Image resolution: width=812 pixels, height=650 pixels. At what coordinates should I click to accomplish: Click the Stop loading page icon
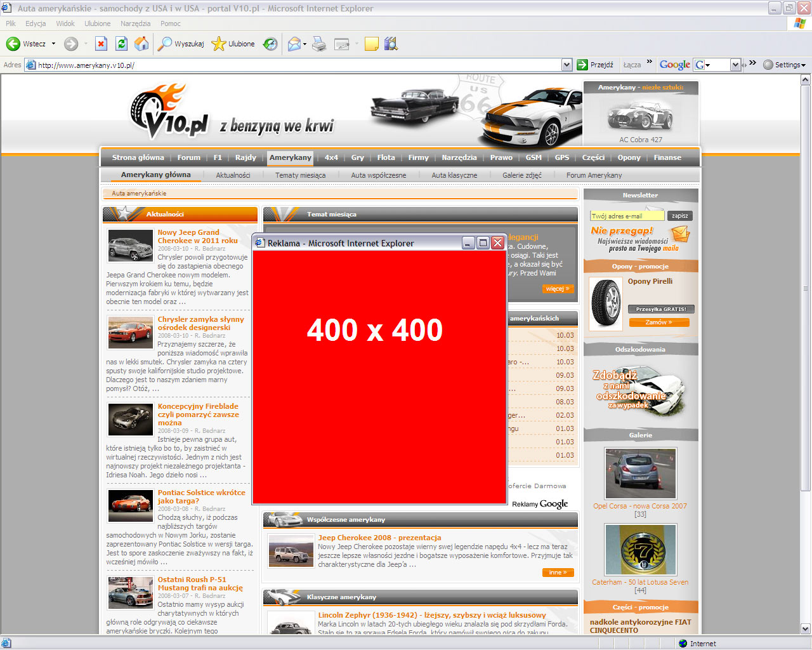101,44
